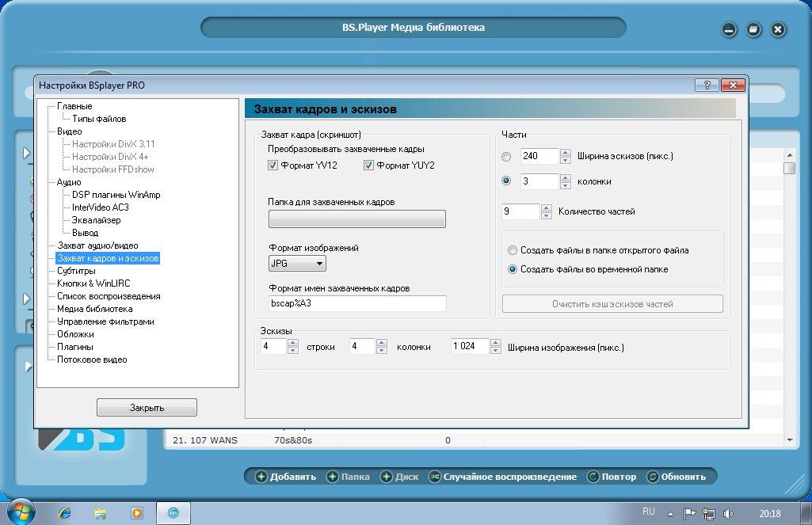
Task: Increase the 240 thumbnail width spinner
Action: pos(566,153)
